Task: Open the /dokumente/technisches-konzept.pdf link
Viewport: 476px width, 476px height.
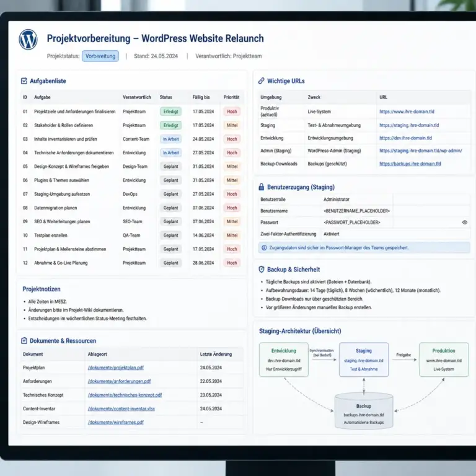Action: coord(125,395)
